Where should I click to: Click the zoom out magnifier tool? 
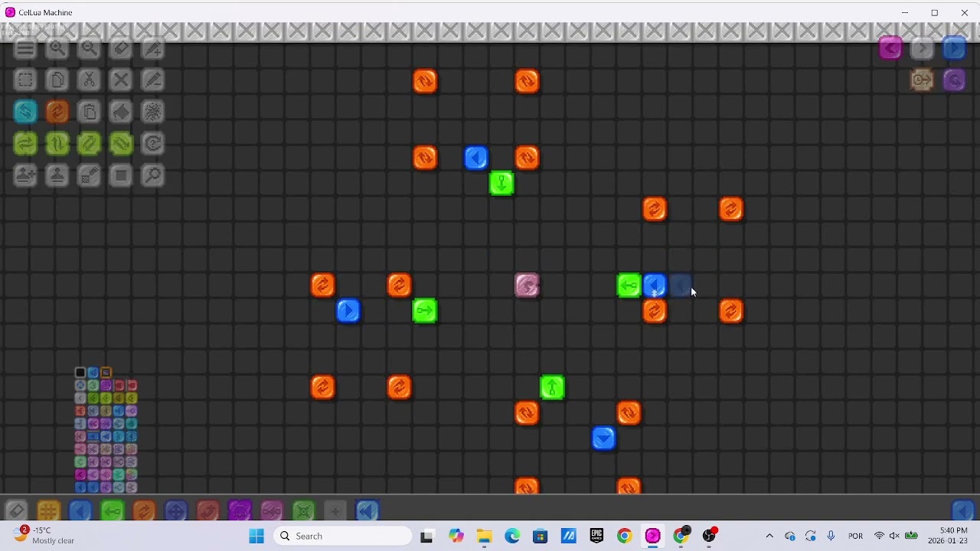(90, 49)
